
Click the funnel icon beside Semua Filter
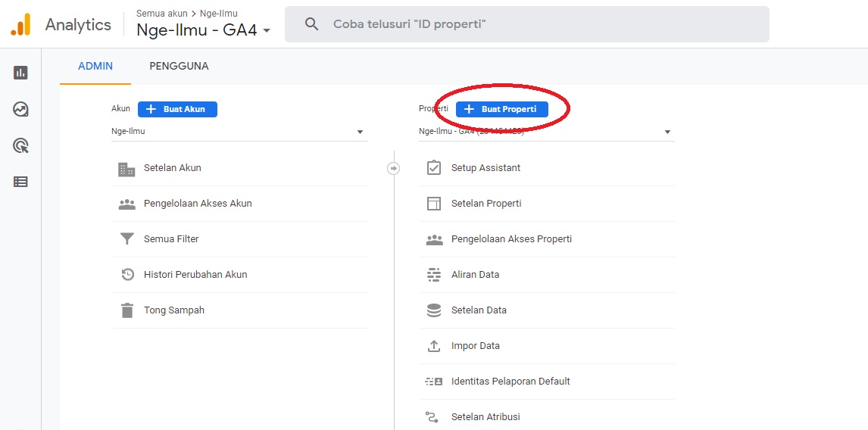pos(127,239)
